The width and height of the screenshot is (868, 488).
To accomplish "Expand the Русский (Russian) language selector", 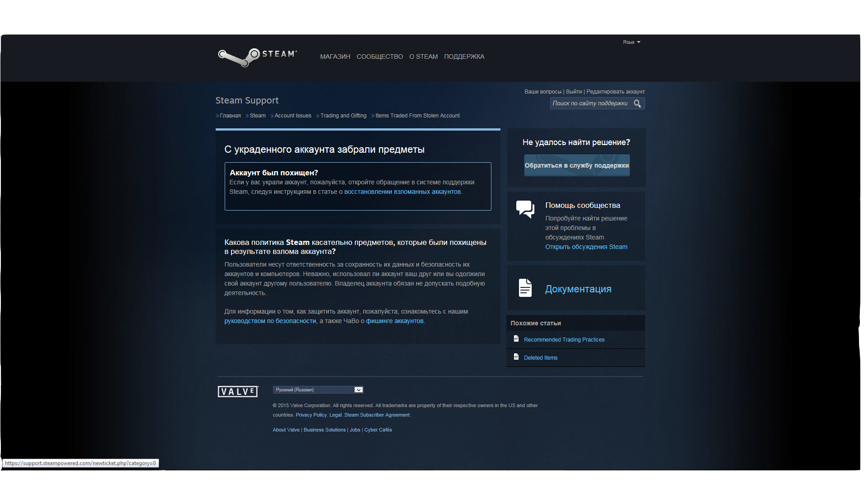I will pos(318,390).
